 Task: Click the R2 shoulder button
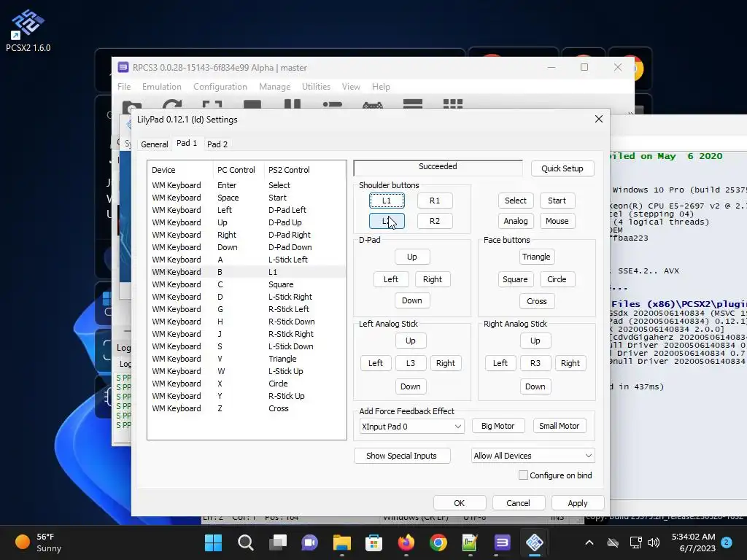435,221
